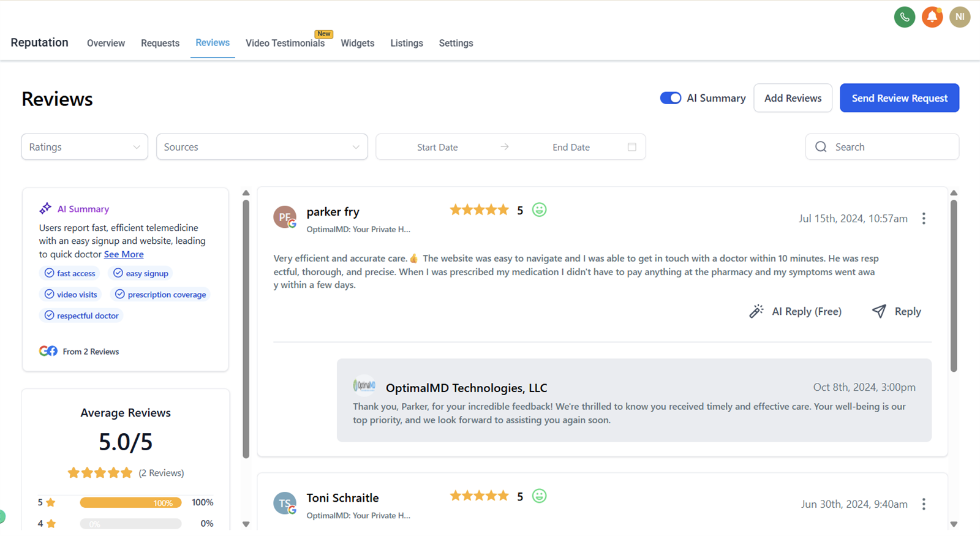Viewport: 980px width, 536px height.
Task: Go to the Widgets tab
Action: (358, 43)
